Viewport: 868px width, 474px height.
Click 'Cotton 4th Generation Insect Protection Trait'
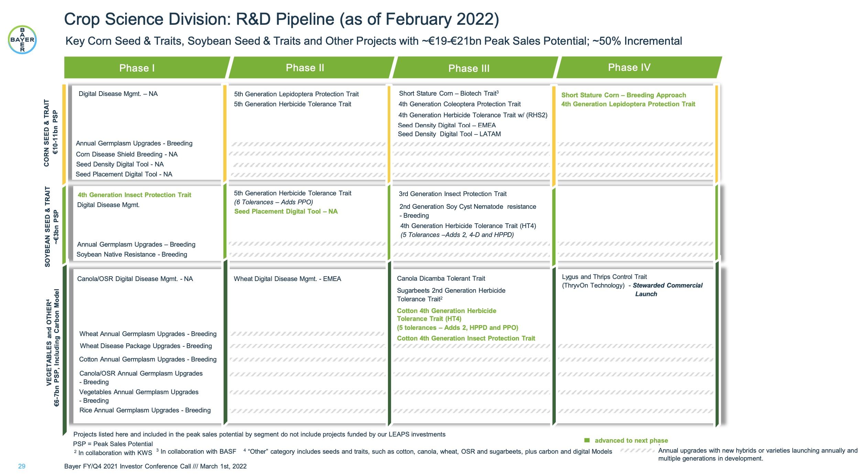coord(466,338)
